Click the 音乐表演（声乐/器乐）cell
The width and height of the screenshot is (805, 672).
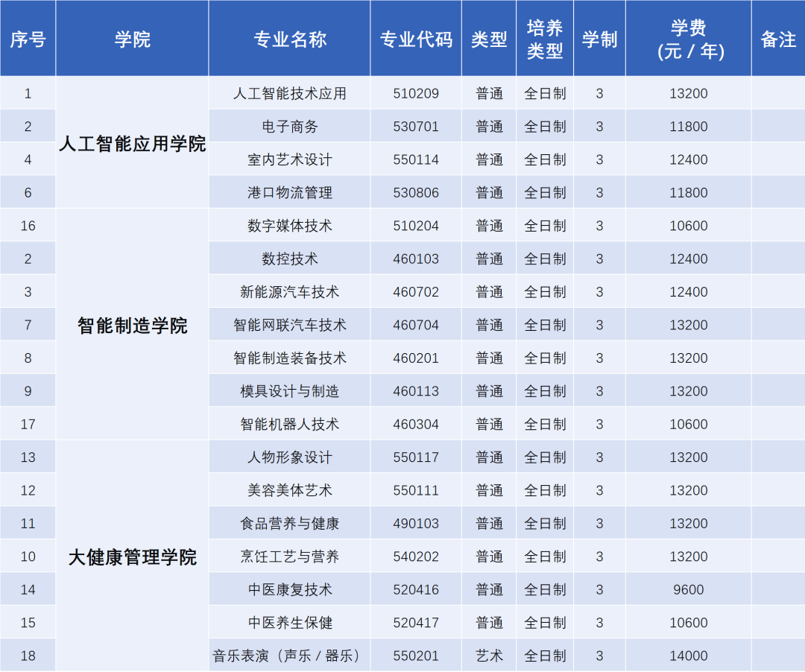[x=289, y=656]
